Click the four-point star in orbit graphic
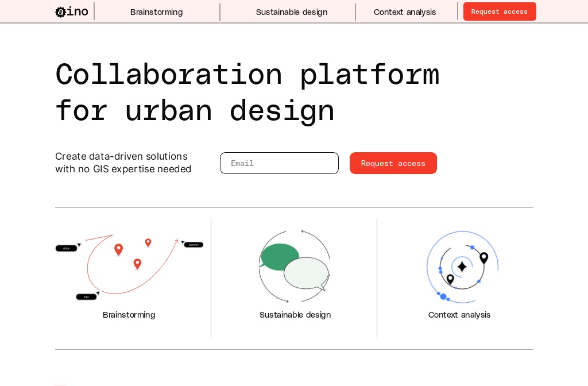Image resolution: width=588 pixels, height=386 pixels. pyautogui.click(x=462, y=267)
